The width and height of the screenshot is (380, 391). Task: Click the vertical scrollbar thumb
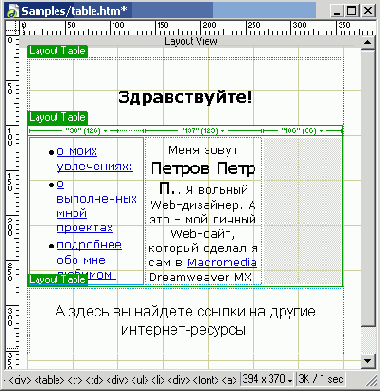point(368,188)
